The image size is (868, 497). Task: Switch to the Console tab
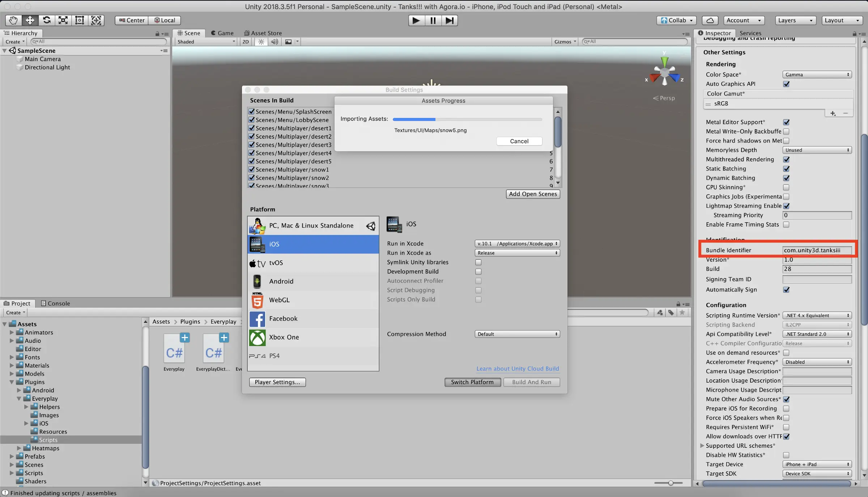pyautogui.click(x=55, y=303)
